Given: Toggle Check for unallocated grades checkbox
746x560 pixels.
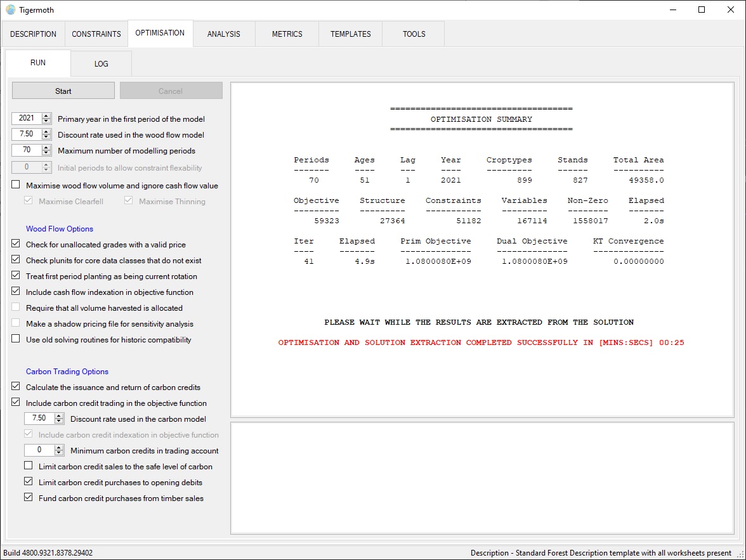Looking at the screenshot, I should (x=16, y=244).
